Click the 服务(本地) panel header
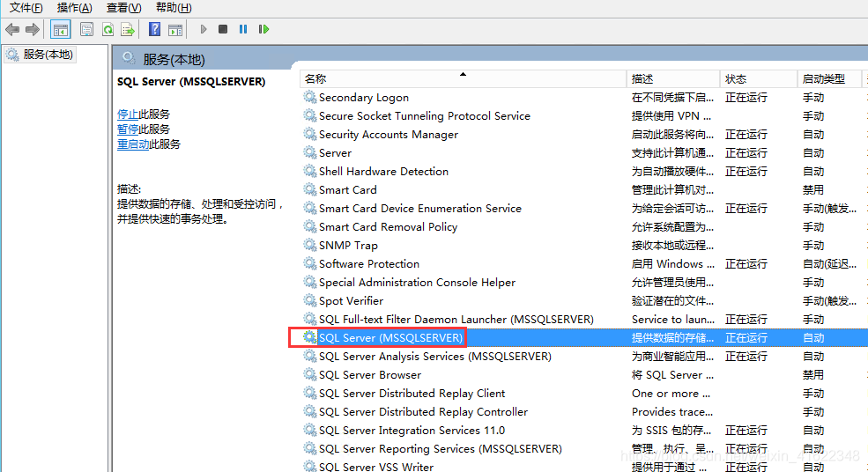This screenshot has width=868, height=472. click(174, 59)
